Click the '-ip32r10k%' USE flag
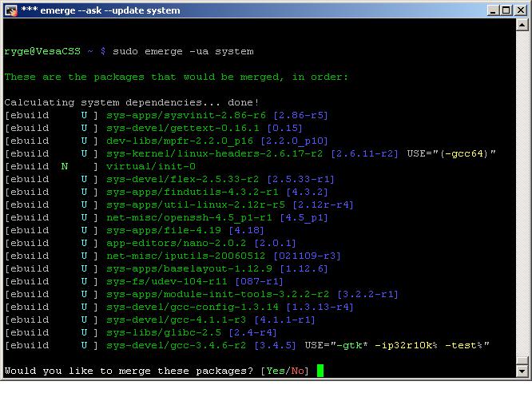The width and height of the screenshot is (532, 409). (x=406, y=346)
